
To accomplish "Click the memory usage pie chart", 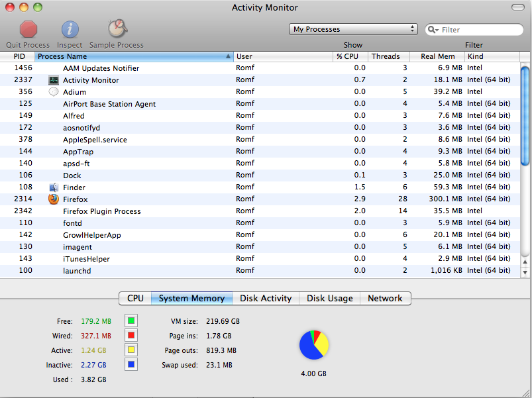I will (314, 345).
